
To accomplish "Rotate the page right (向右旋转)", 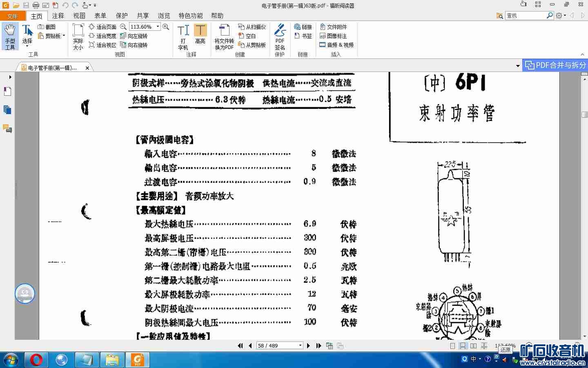I will (134, 45).
